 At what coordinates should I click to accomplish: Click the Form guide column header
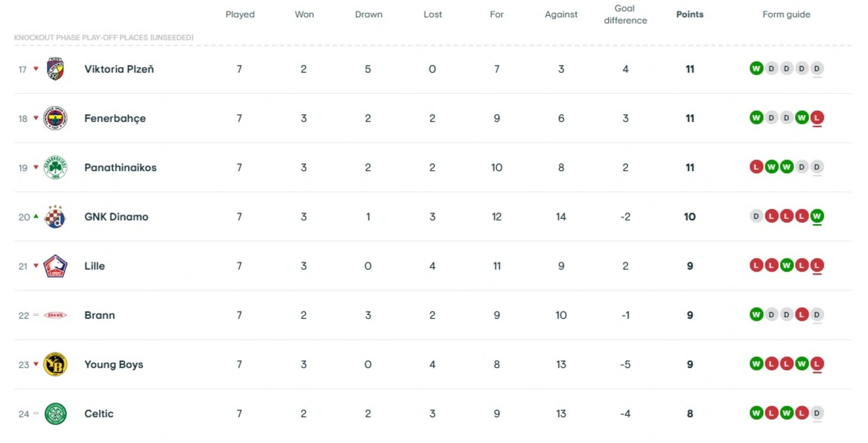[x=786, y=14]
